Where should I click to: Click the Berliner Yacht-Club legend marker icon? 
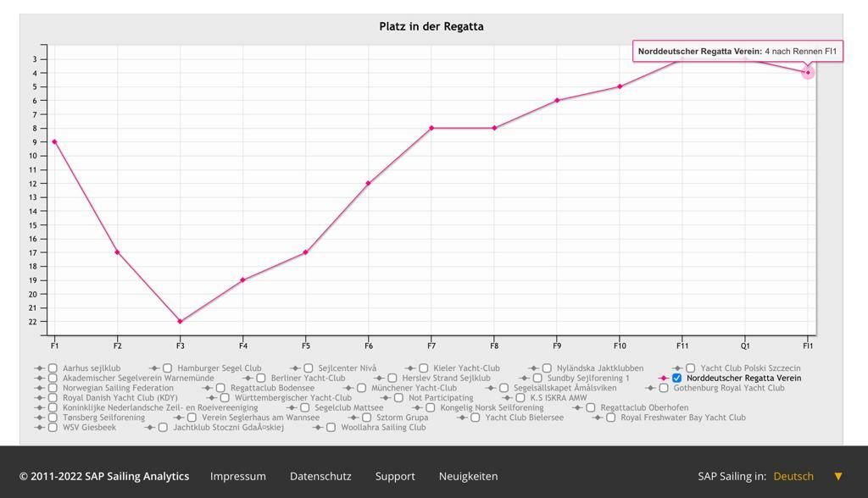pyautogui.click(x=248, y=379)
